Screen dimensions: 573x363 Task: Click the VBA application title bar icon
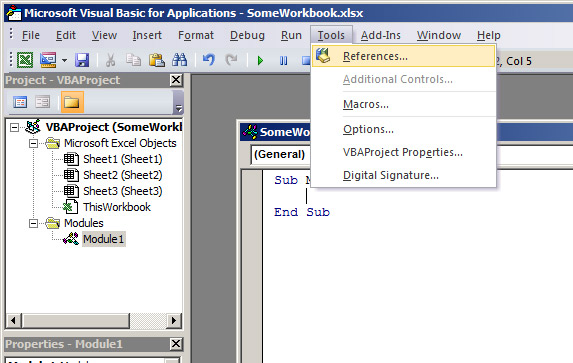coord(14,13)
